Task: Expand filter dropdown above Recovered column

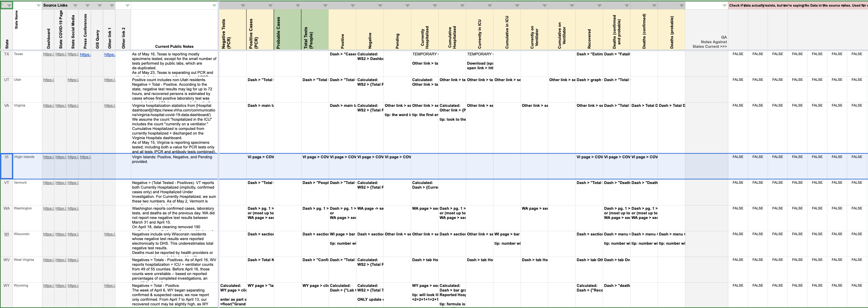Action: 599,6
